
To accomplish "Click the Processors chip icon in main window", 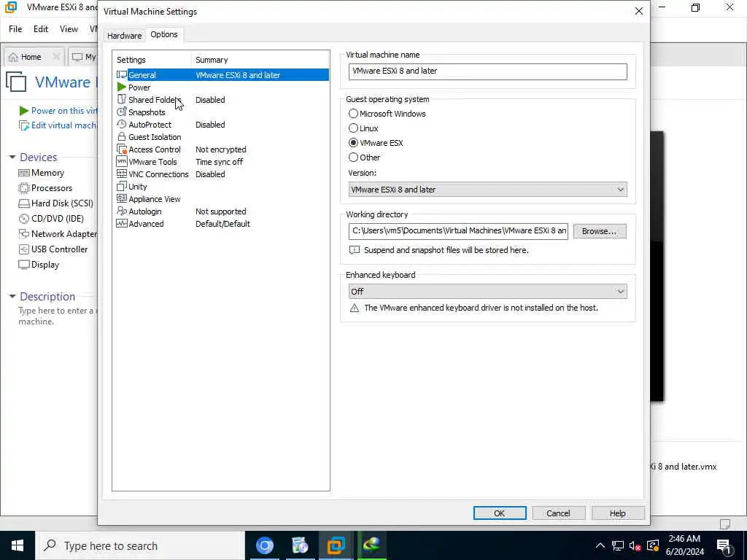I will click(x=24, y=188).
